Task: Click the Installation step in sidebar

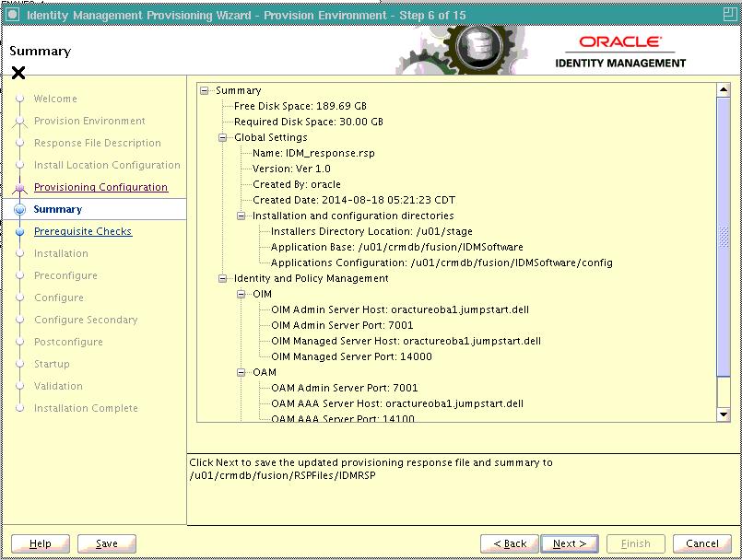Action: point(61,253)
